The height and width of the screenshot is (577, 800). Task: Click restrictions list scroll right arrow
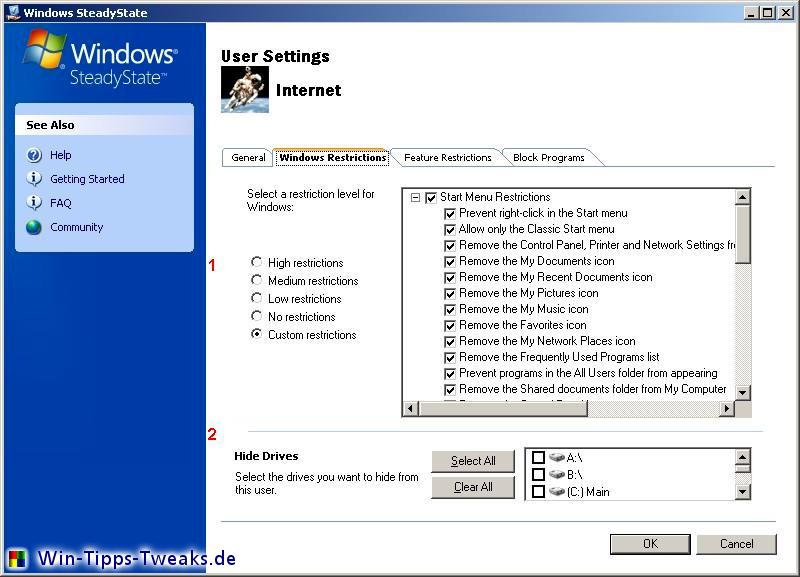(727, 408)
